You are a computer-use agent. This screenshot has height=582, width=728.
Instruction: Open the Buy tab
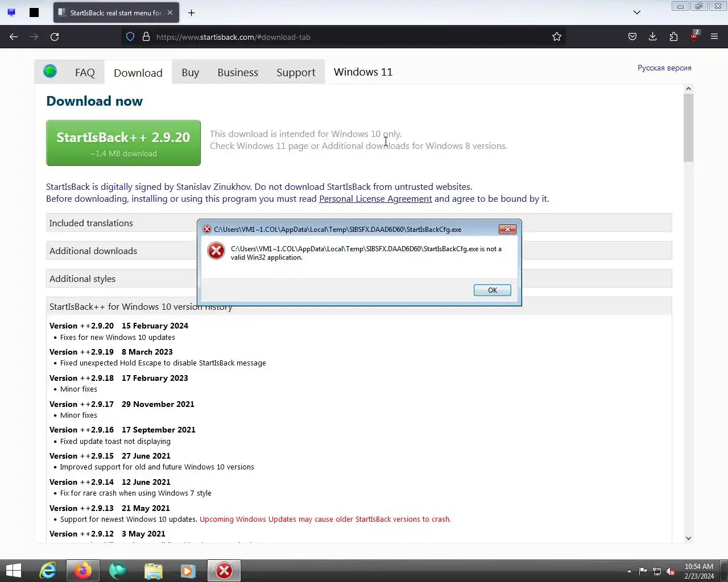(191, 73)
